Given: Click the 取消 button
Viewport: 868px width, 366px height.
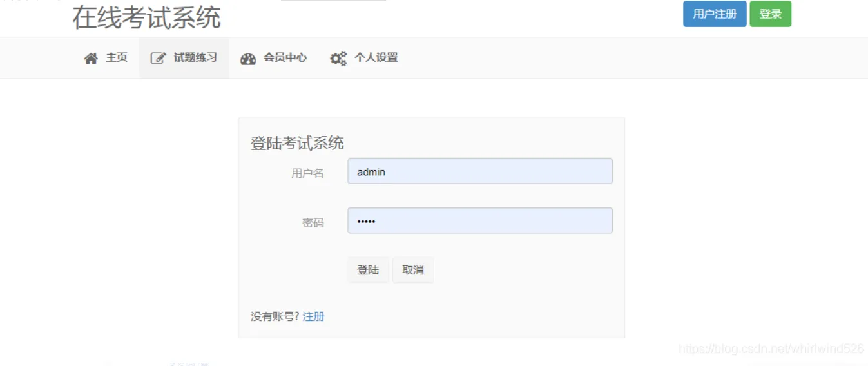Looking at the screenshot, I should pos(413,270).
